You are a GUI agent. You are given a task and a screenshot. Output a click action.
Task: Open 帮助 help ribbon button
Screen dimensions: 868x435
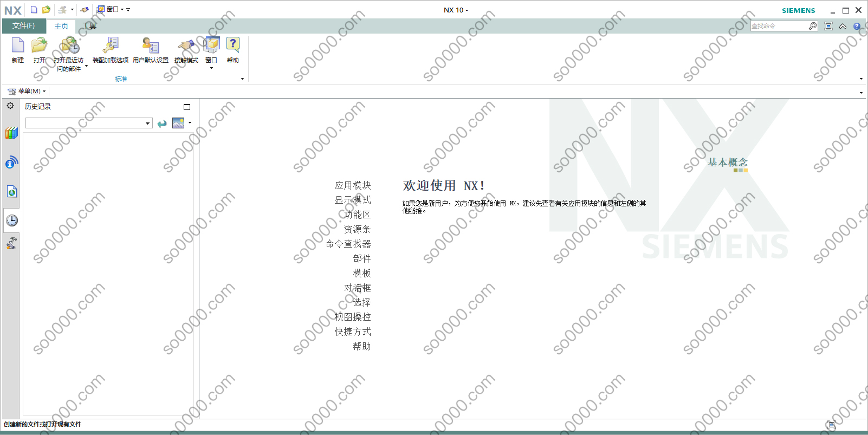tap(233, 50)
